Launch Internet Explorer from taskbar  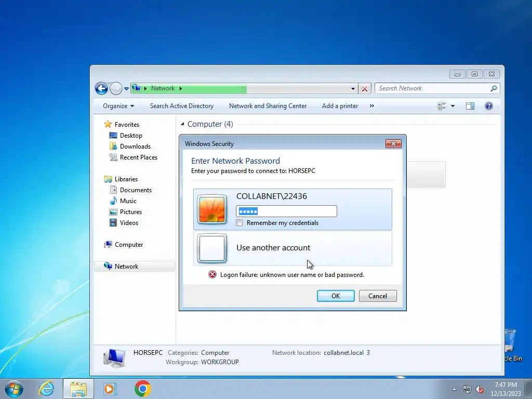click(x=46, y=389)
